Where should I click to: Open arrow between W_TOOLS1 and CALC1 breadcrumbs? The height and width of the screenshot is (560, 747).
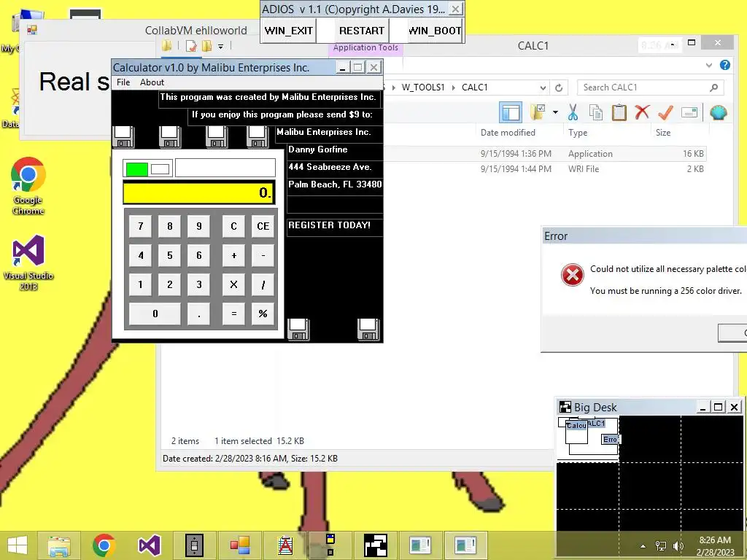453,87
